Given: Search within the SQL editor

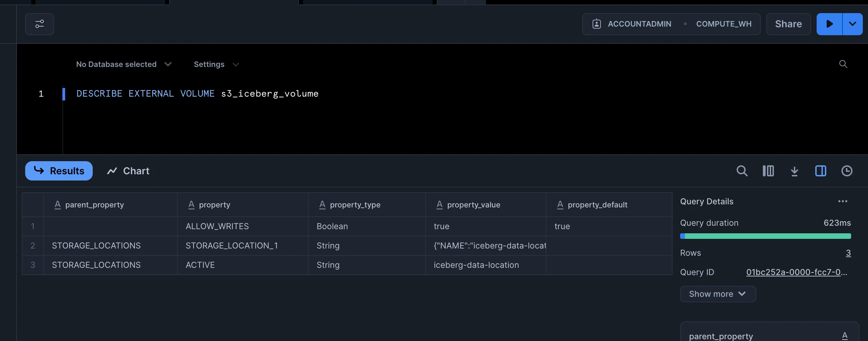Looking at the screenshot, I should tap(843, 64).
